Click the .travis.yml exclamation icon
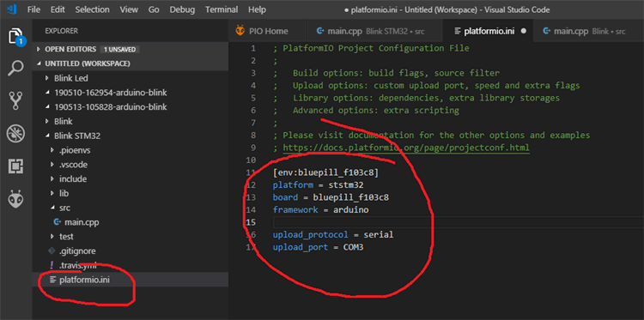 click(52, 265)
